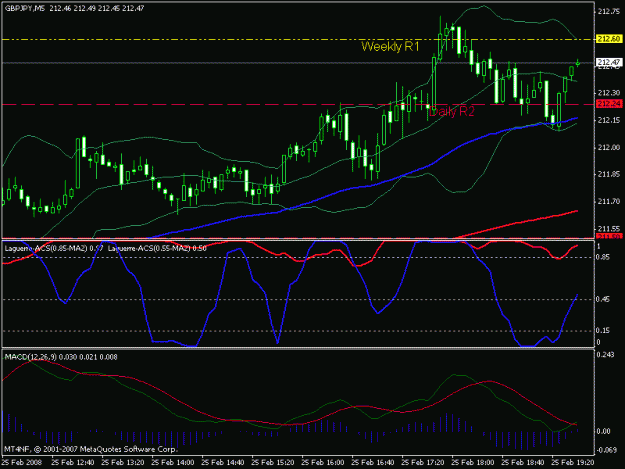Click the 25 Feb 18:40 time label
The width and height of the screenshot is (625, 469).
(522, 463)
